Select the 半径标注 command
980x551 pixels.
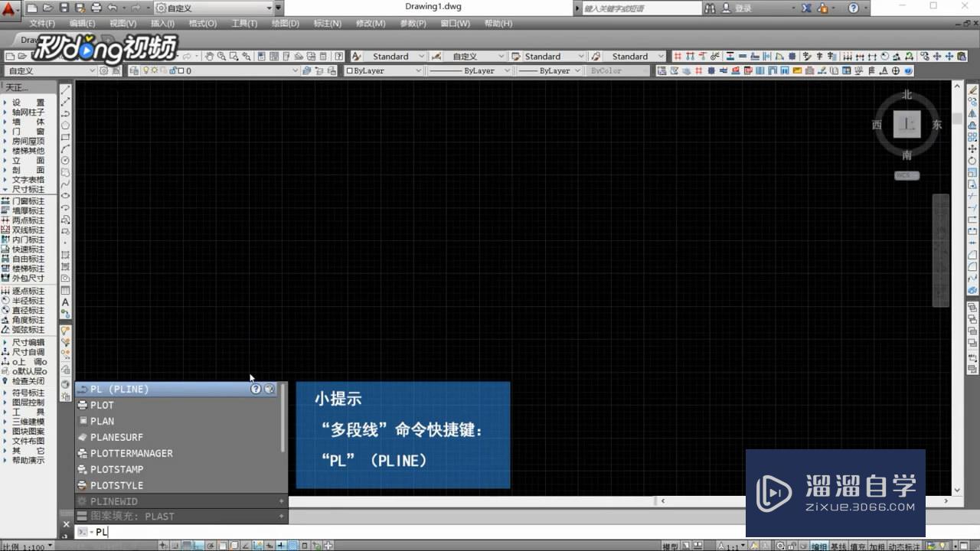pos(24,301)
